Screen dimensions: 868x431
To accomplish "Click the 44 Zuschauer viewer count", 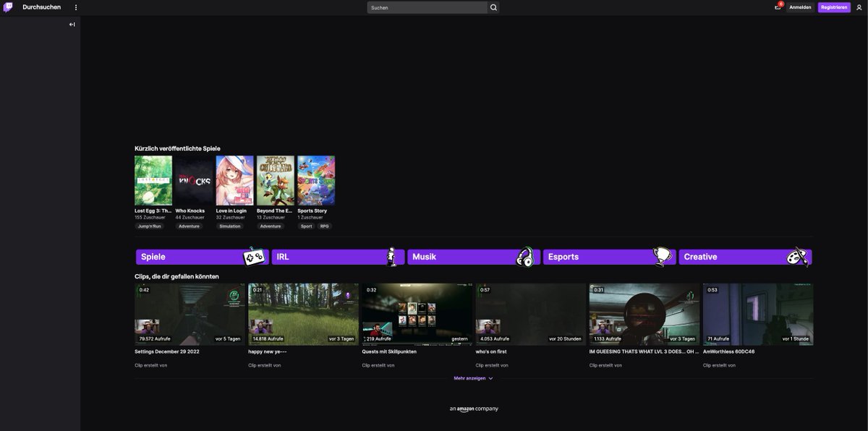I will tap(190, 218).
